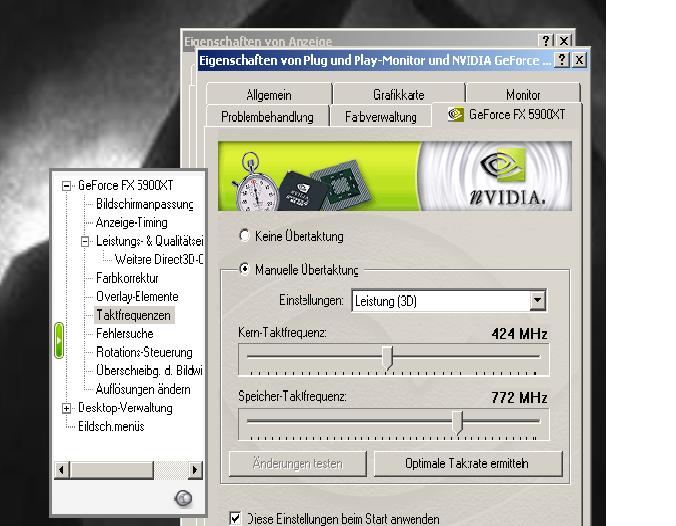Select Anzeige-Timing in the tree

[x=131, y=222]
